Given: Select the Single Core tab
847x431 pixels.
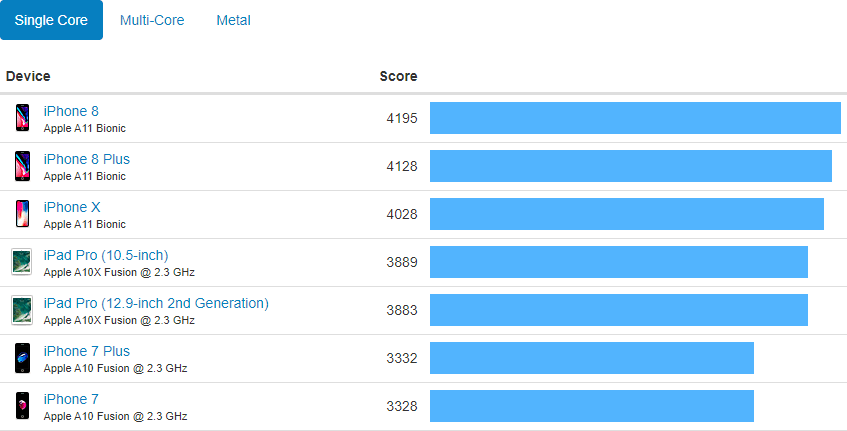Looking at the screenshot, I should tap(51, 20).
